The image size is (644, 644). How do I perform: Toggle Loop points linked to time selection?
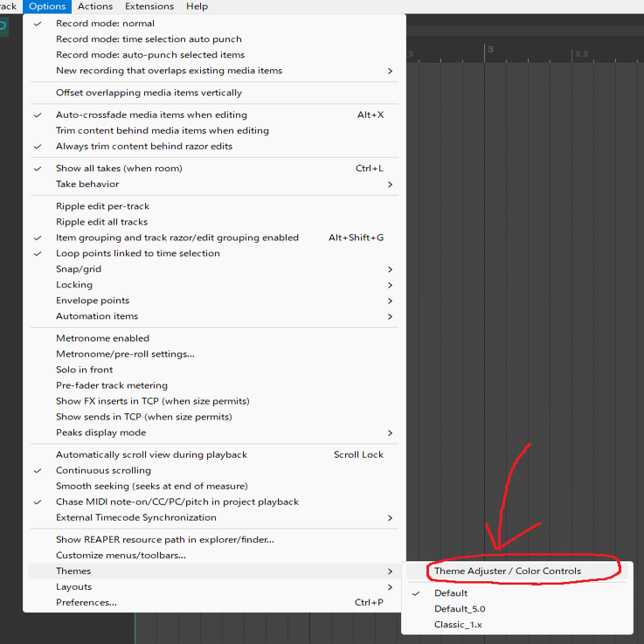(214, 253)
